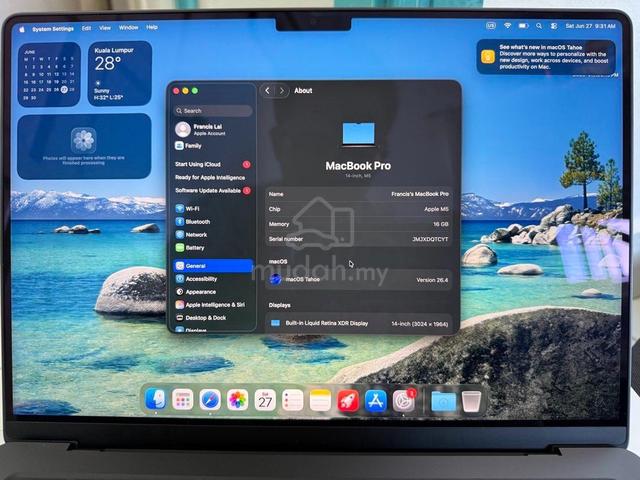The width and height of the screenshot is (640, 480).
Task: Open the Window menu
Action: (x=129, y=27)
